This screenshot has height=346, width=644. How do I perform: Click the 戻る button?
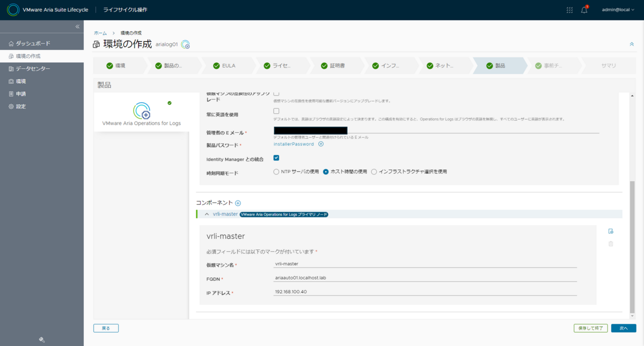point(106,328)
